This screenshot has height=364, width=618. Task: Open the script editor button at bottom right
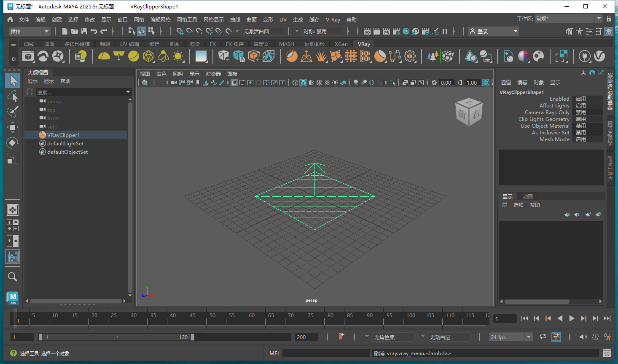pyautogui.click(x=607, y=353)
